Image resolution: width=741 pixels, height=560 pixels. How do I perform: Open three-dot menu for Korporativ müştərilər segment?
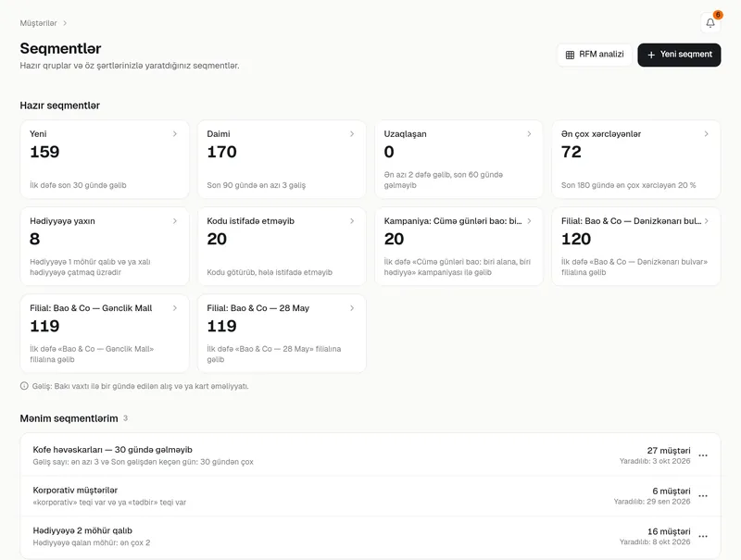[x=703, y=496]
